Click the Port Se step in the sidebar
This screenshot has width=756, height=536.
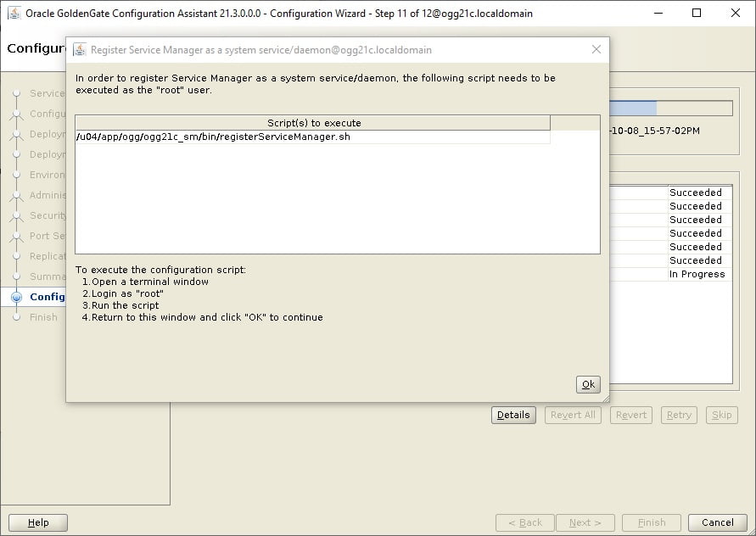[48, 236]
